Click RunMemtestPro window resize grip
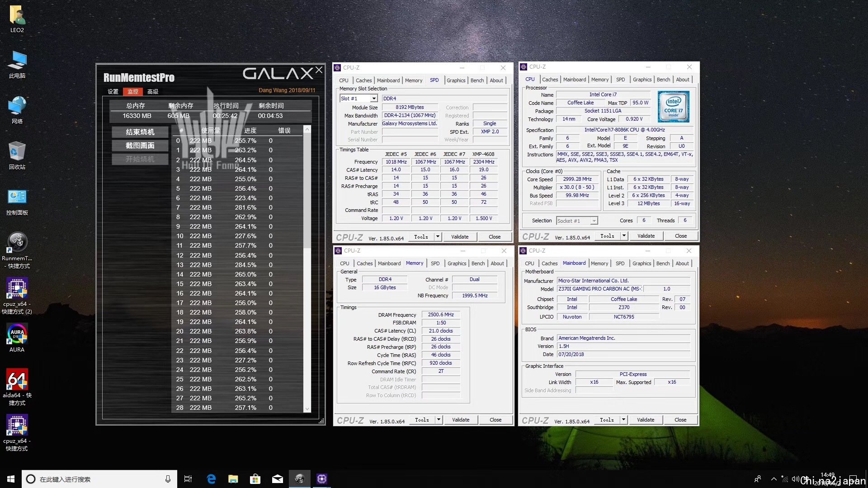This screenshot has height=488, width=868. tap(321, 421)
